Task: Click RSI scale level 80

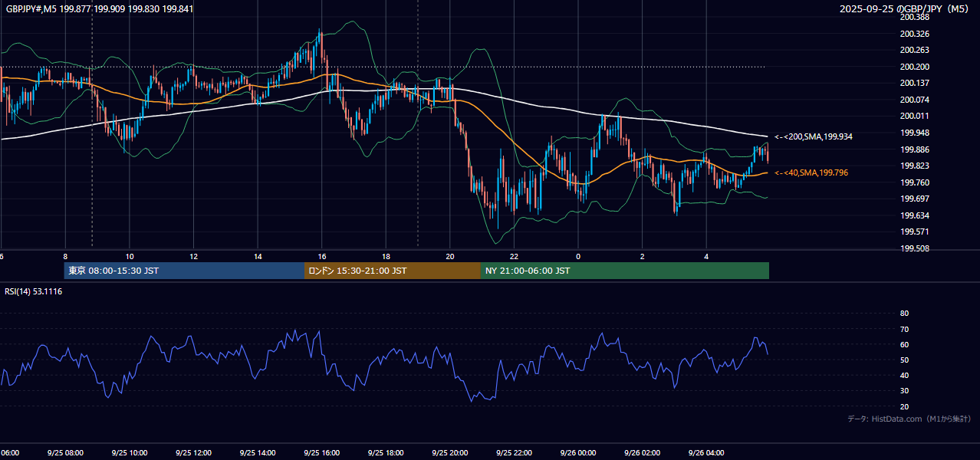Action: 904,314
